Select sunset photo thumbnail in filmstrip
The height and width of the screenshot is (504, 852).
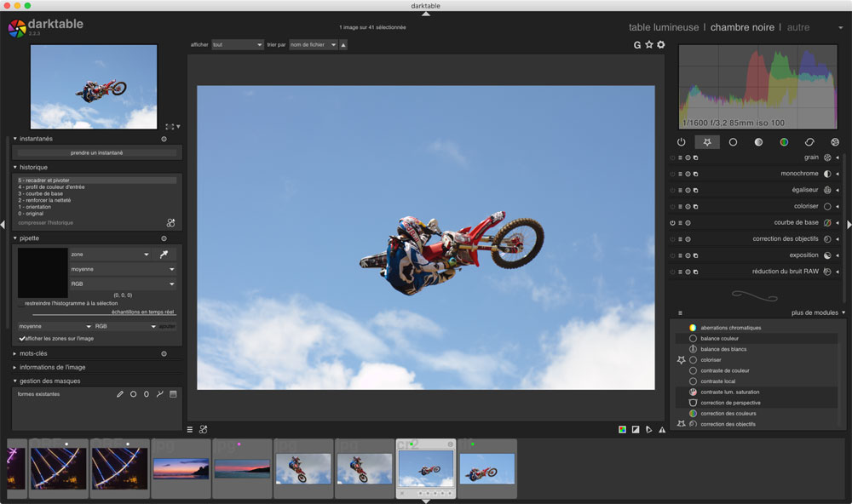(181, 468)
